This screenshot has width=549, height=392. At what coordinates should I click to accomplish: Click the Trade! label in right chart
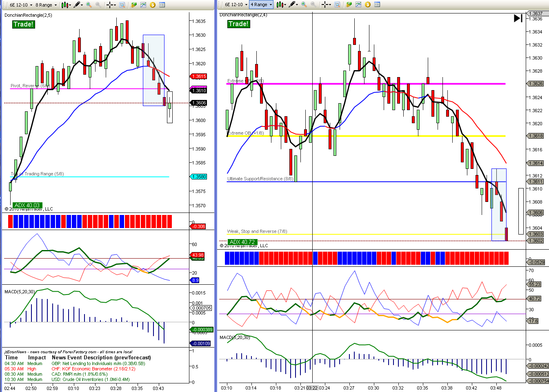click(238, 24)
